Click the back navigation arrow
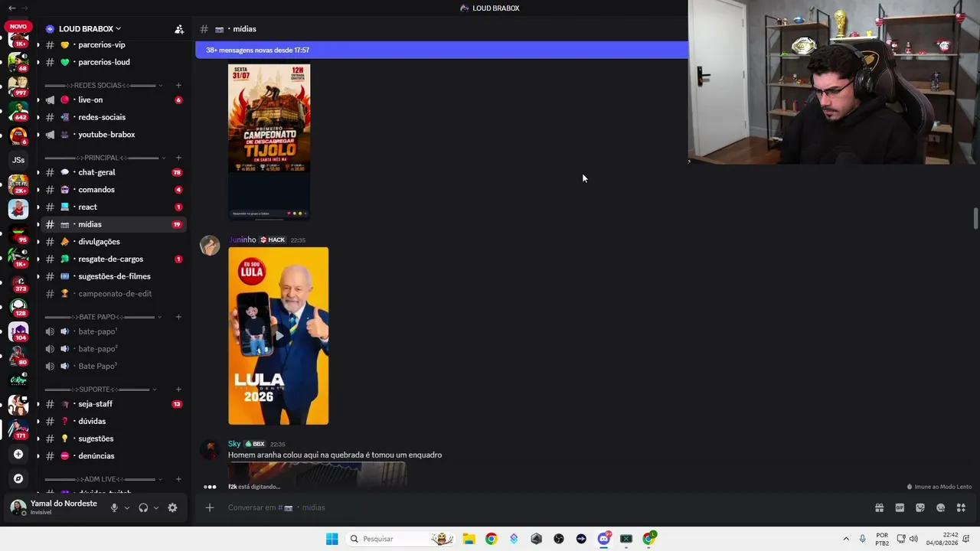Image resolution: width=980 pixels, height=551 pixels. click(11, 8)
